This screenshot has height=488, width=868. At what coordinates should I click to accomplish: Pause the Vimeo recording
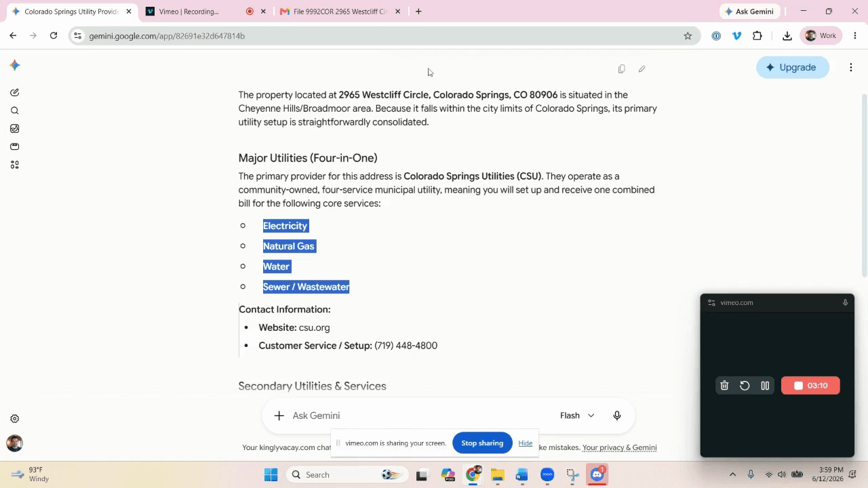(x=765, y=386)
